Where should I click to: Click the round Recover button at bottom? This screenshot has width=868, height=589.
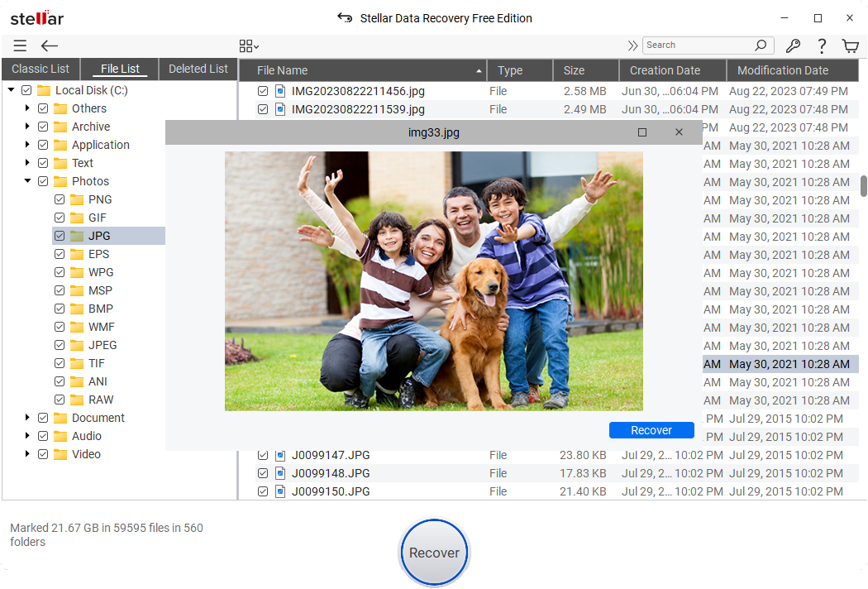434,553
